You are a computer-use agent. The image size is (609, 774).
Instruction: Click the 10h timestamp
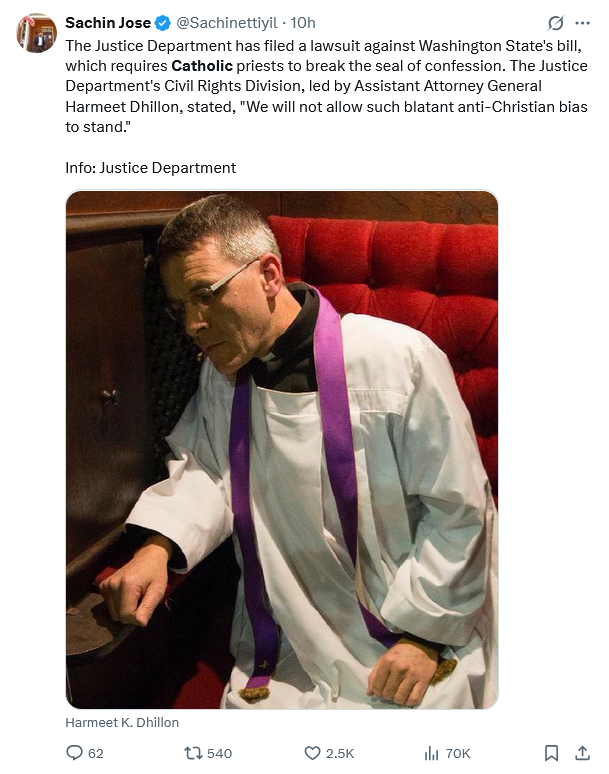303,23
